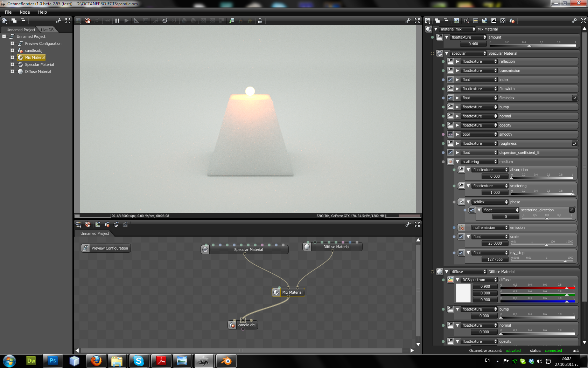Click the sphere material visibility icon in graph toolbar

(116, 225)
